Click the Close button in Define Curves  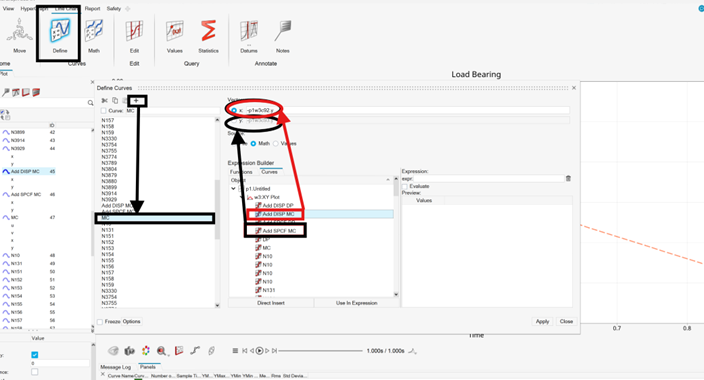566,321
